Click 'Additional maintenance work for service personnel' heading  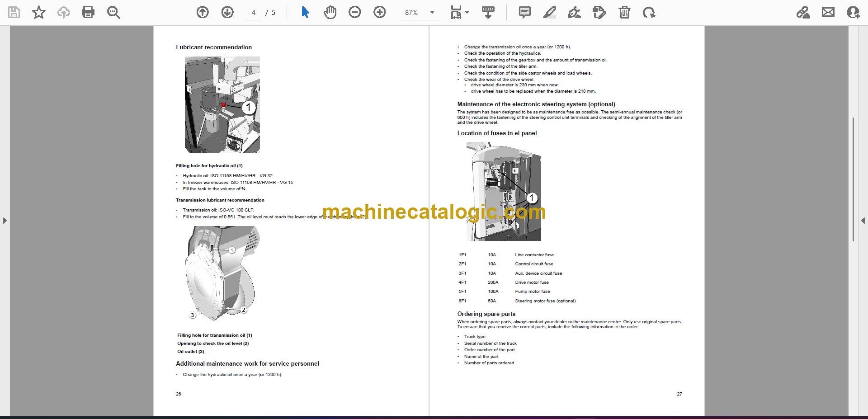point(247,363)
